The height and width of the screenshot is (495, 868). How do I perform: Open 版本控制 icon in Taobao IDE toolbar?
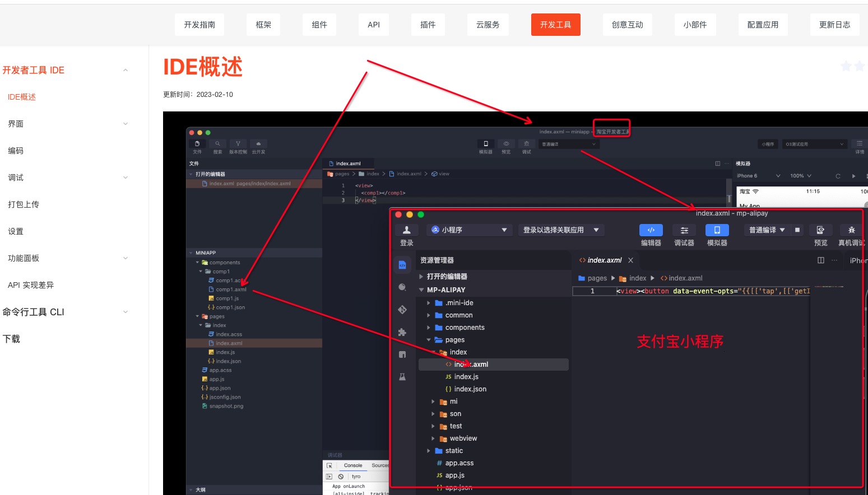(238, 144)
